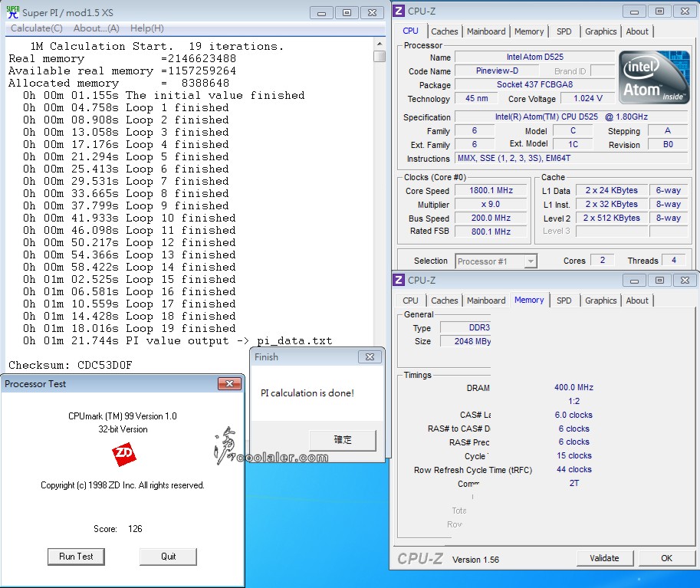Switch to CPU tab in lower CPU-Z window
Screen dimensions: 700x588
(410, 301)
